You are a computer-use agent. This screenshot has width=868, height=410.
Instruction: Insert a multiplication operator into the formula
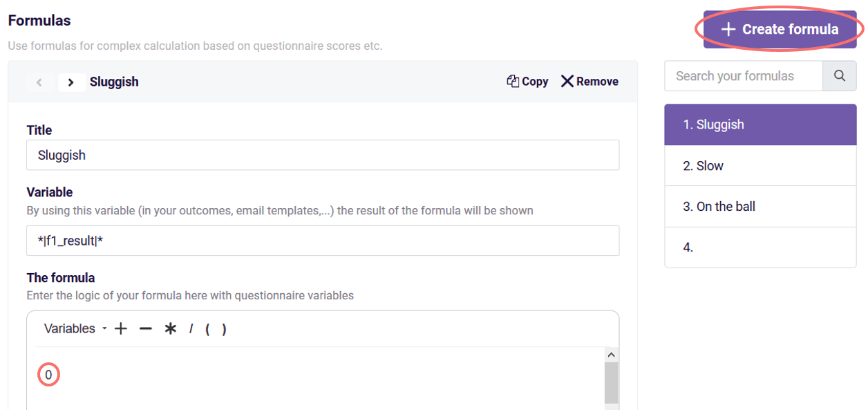(169, 328)
